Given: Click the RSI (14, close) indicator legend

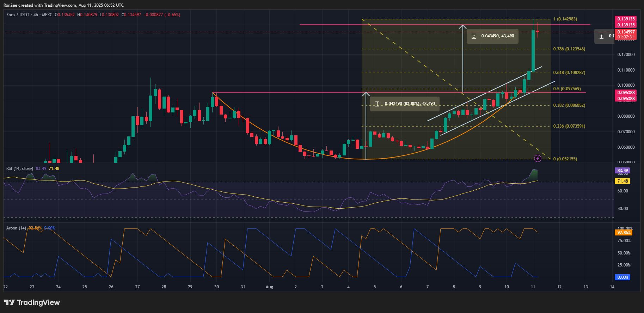Looking at the screenshot, I should (20, 168).
